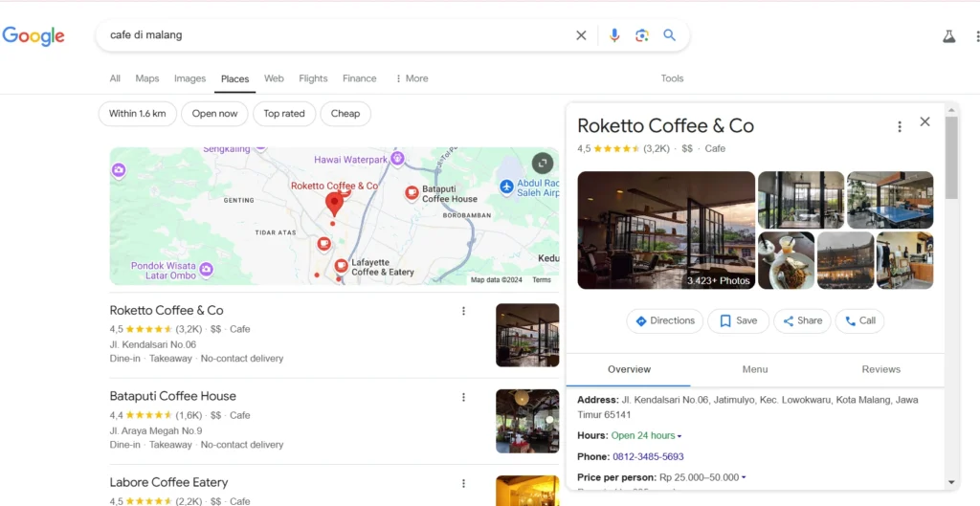Switch to the Finance tab
The height and width of the screenshot is (506, 980).
tap(360, 78)
